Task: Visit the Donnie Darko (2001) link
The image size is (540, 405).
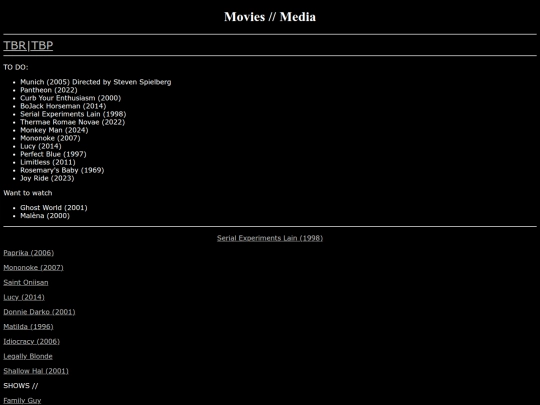Action: pos(39,312)
